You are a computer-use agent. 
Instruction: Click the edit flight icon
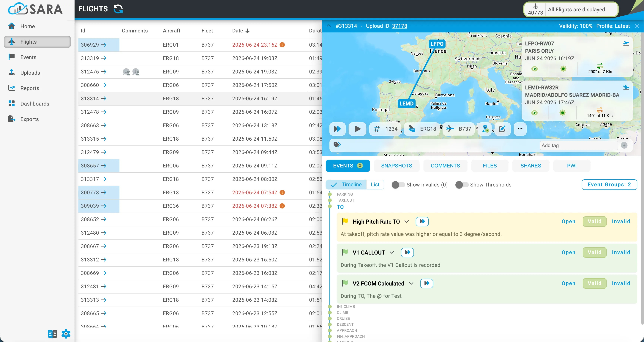point(502,129)
